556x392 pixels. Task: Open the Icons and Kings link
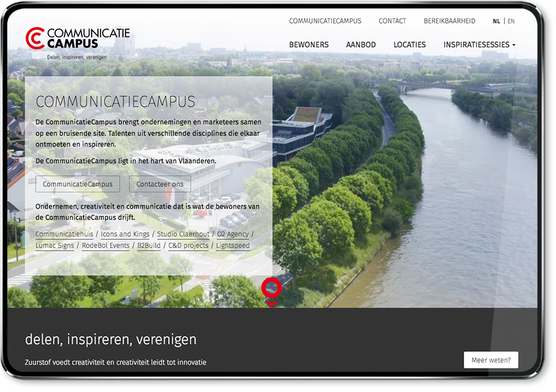(125, 234)
